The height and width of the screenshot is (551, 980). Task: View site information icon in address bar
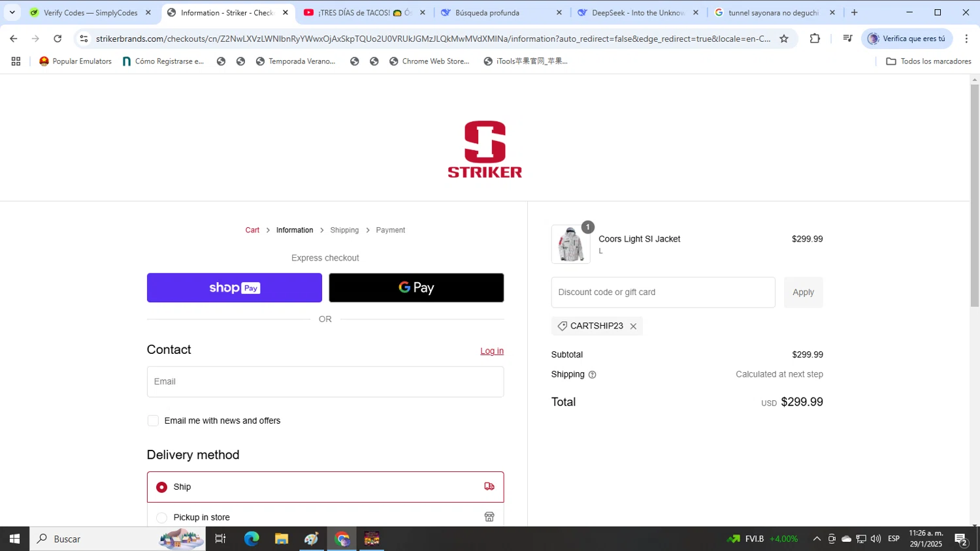point(84,39)
